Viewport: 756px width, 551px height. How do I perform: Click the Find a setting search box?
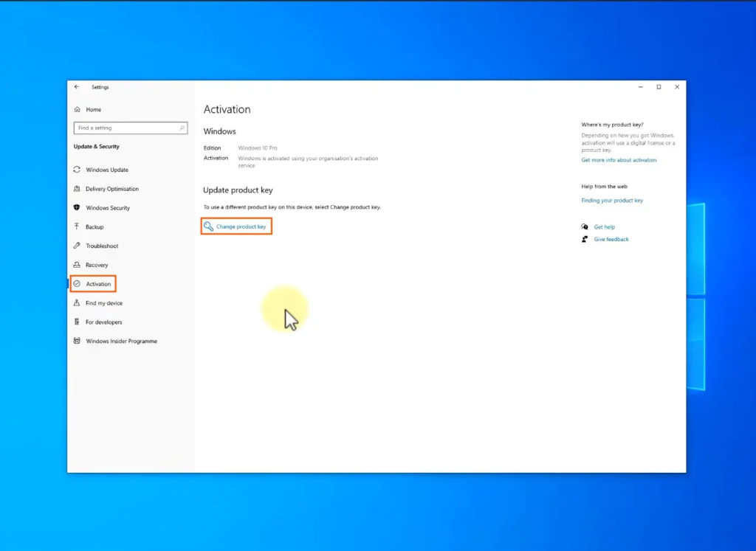[127, 128]
